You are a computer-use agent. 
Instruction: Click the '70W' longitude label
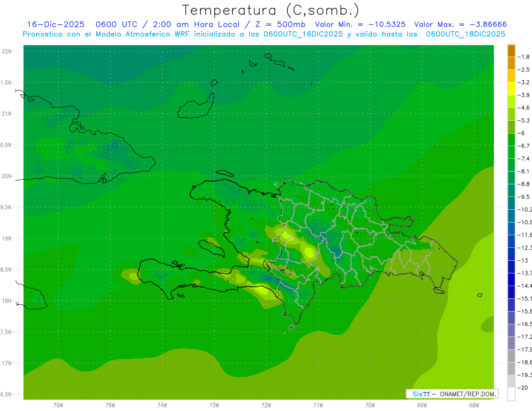(370, 405)
